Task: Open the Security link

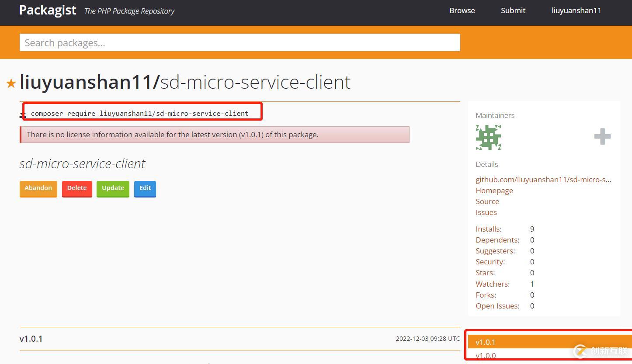Action: pos(490,262)
